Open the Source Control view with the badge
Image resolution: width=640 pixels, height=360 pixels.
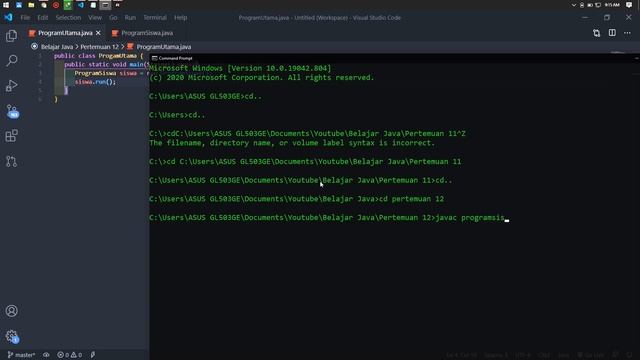(x=12, y=111)
